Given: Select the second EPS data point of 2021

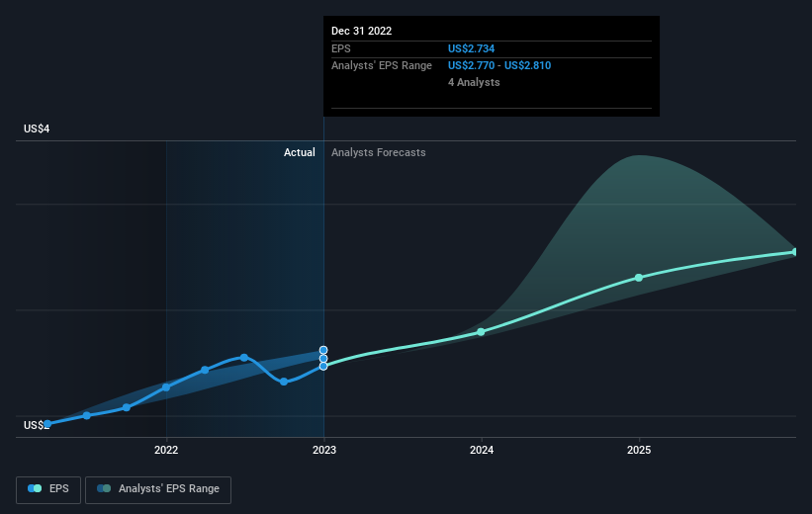Looking at the screenshot, I should coord(86,416).
